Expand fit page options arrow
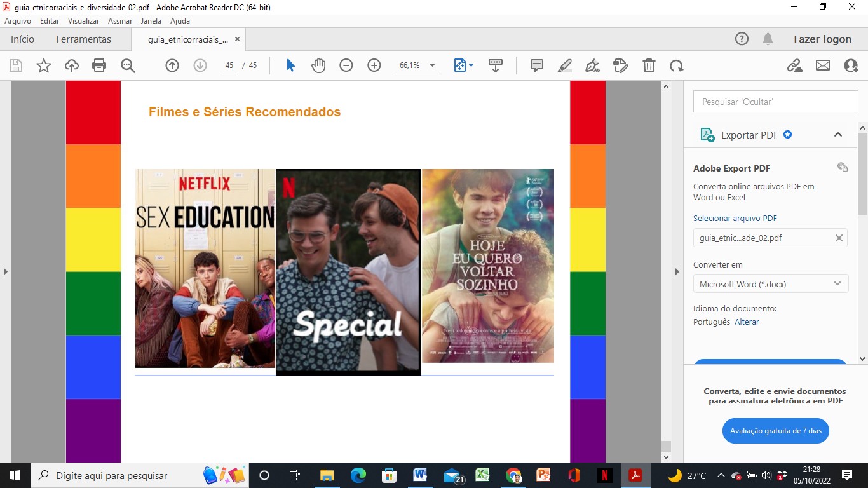 [471, 65]
